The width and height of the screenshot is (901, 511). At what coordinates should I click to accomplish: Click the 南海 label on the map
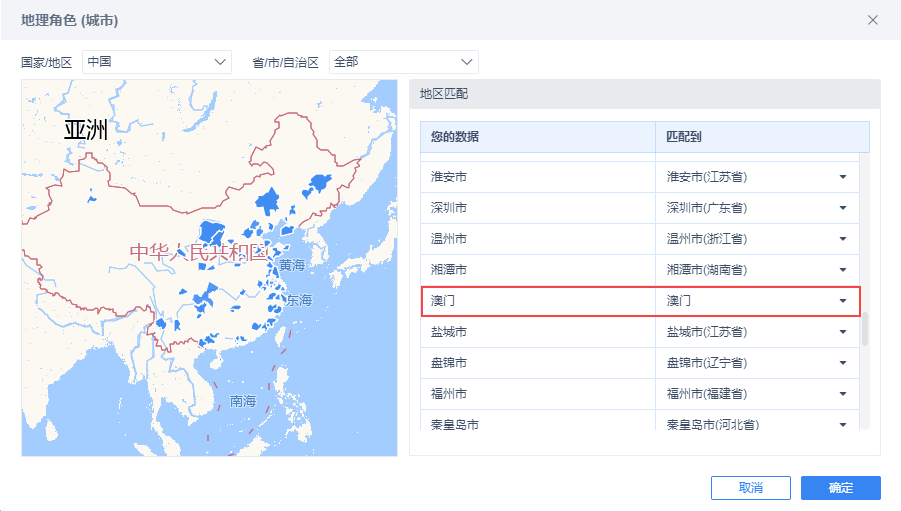243,401
